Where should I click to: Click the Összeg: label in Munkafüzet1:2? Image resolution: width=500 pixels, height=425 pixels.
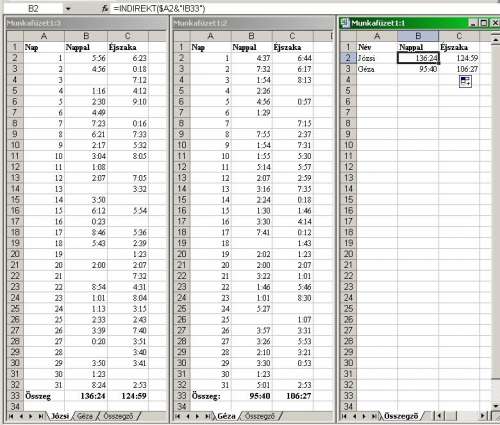210,396
